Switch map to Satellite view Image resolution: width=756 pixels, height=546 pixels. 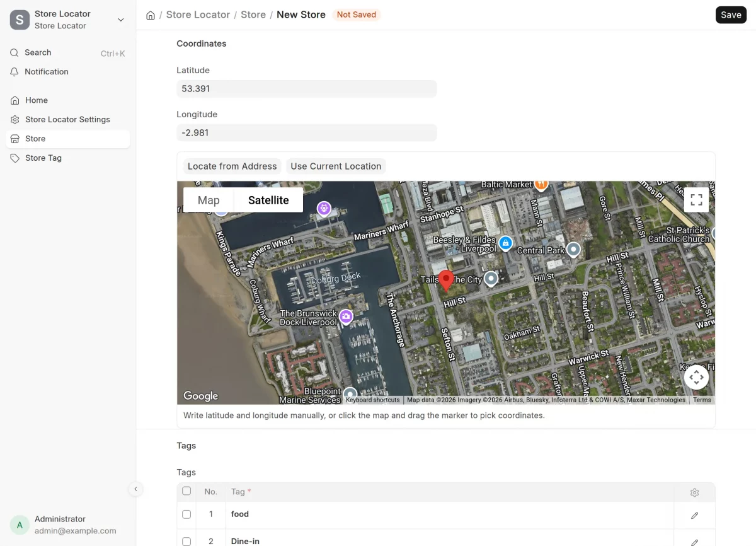[268, 200]
